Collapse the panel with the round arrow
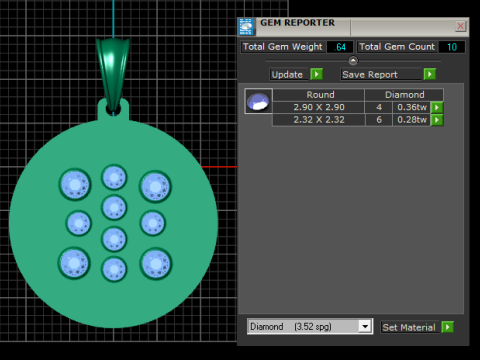The height and width of the screenshot is (360, 480). point(353,61)
